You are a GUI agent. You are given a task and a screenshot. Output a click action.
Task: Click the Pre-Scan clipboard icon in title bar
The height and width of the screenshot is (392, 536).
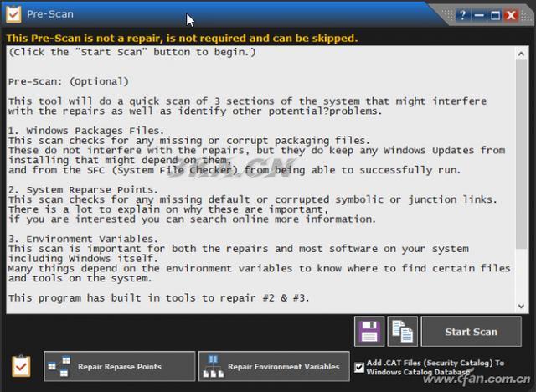tap(13, 14)
